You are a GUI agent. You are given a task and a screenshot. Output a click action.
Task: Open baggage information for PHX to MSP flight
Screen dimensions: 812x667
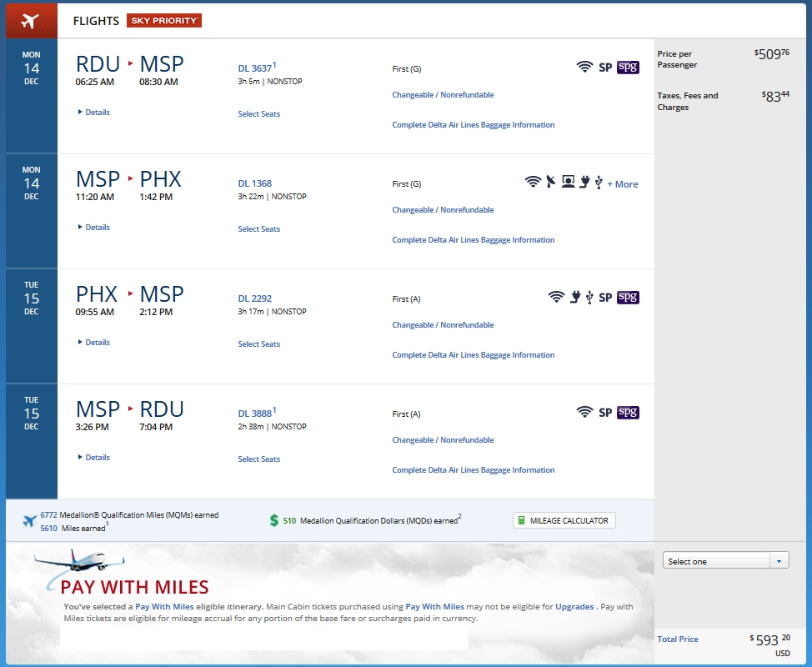473,355
